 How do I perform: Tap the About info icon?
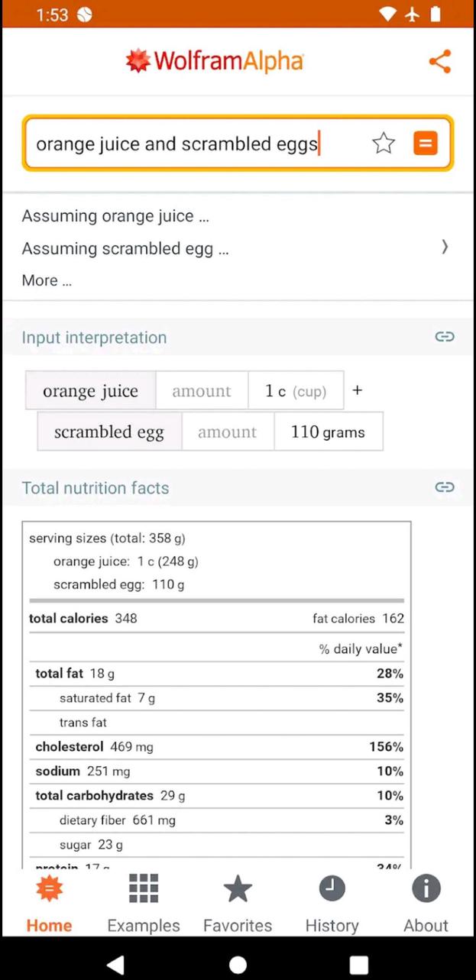426,888
